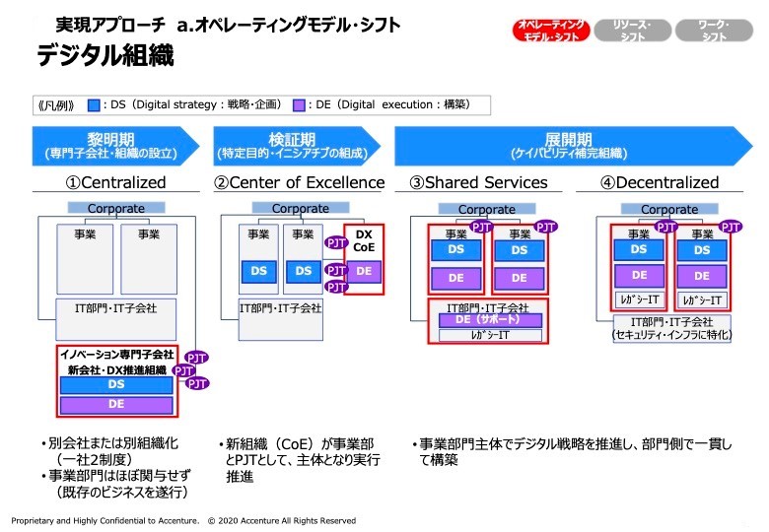Image resolution: width=769 pixels, height=532 pixels.
Task: Open the ワーク・シフト tab
Action: pyautogui.click(x=714, y=30)
